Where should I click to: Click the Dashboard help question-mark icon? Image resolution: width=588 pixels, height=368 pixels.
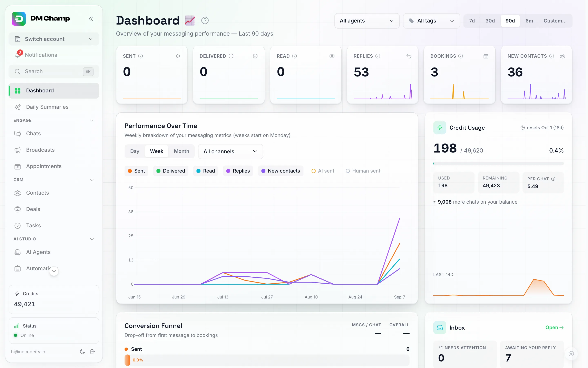tap(205, 20)
